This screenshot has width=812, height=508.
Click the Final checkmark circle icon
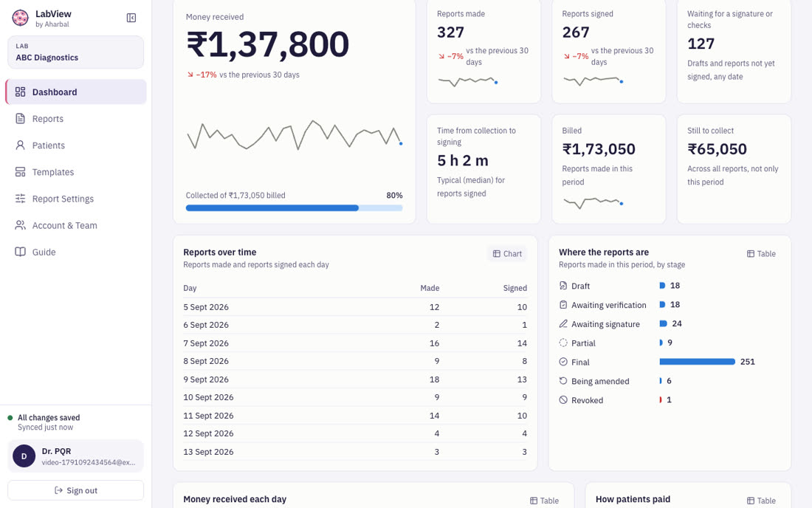point(563,362)
